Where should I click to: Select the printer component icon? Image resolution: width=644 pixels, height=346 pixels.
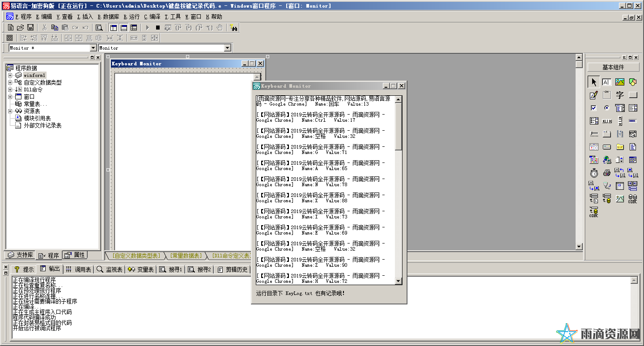pyautogui.click(x=606, y=173)
